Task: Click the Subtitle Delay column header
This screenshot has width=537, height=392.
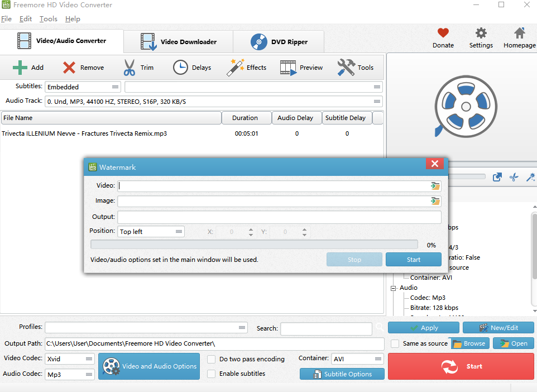Action: [347, 117]
